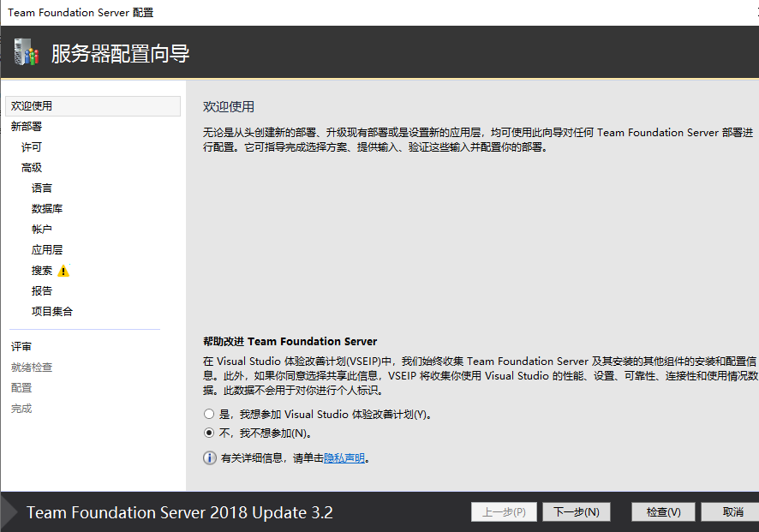The height and width of the screenshot is (532, 759).
Task: Click the Team Foundation Server 配置 window title
Action: pyautogui.click(x=81, y=13)
